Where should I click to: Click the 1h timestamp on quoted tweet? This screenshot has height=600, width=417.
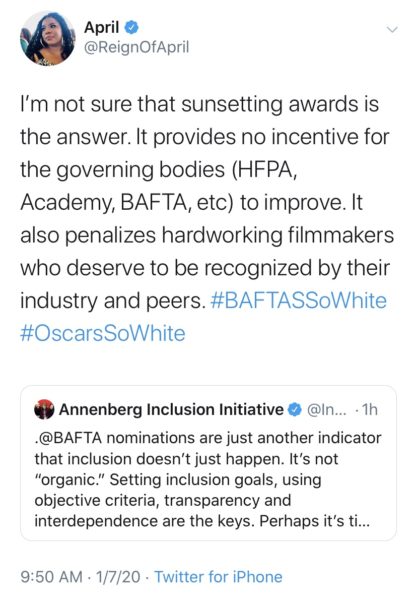pyautogui.click(x=370, y=410)
